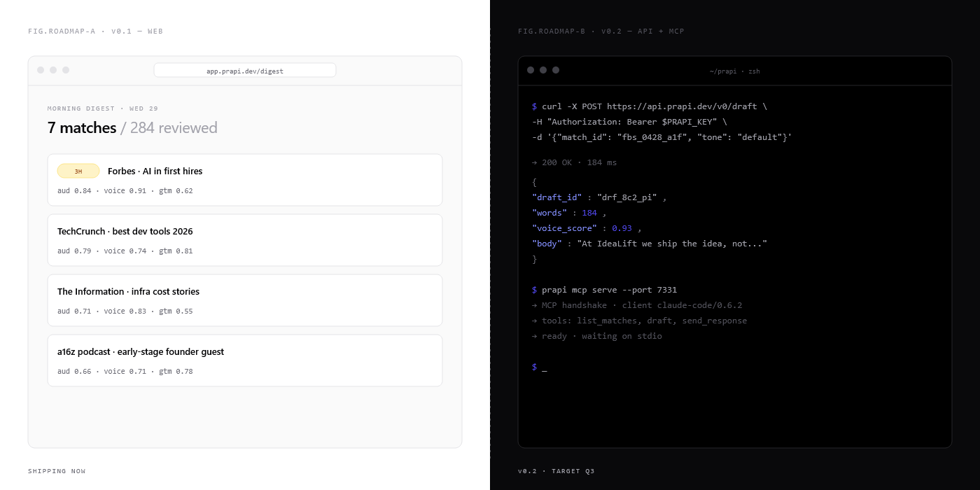The width and height of the screenshot is (980, 490).
Task: Click the yellow 3H recency badge on Forbes card
Action: [x=78, y=171]
